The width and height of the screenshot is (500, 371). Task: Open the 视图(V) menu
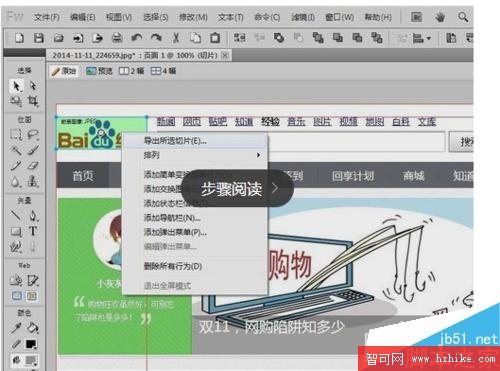coord(119,17)
